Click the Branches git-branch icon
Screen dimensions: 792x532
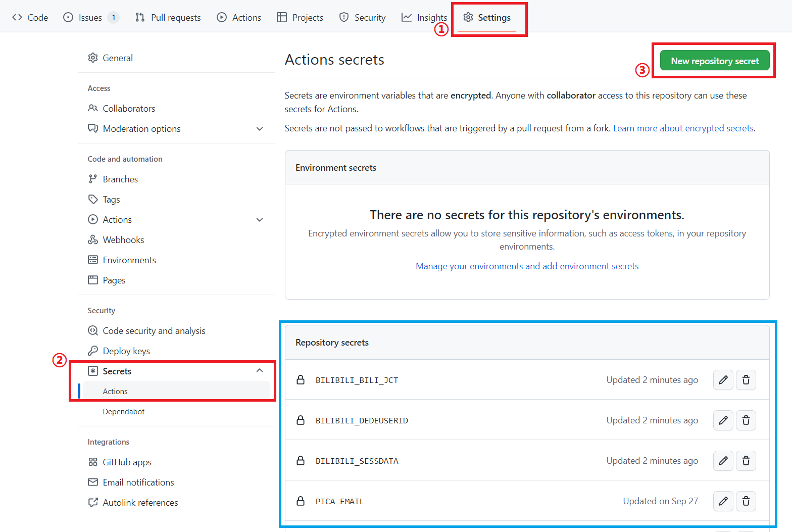pyautogui.click(x=93, y=179)
